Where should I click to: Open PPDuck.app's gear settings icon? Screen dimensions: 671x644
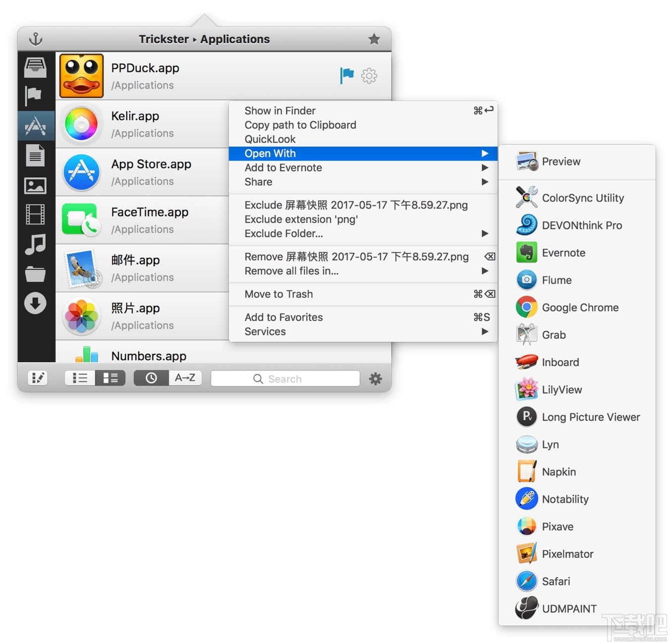click(x=369, y=76)
